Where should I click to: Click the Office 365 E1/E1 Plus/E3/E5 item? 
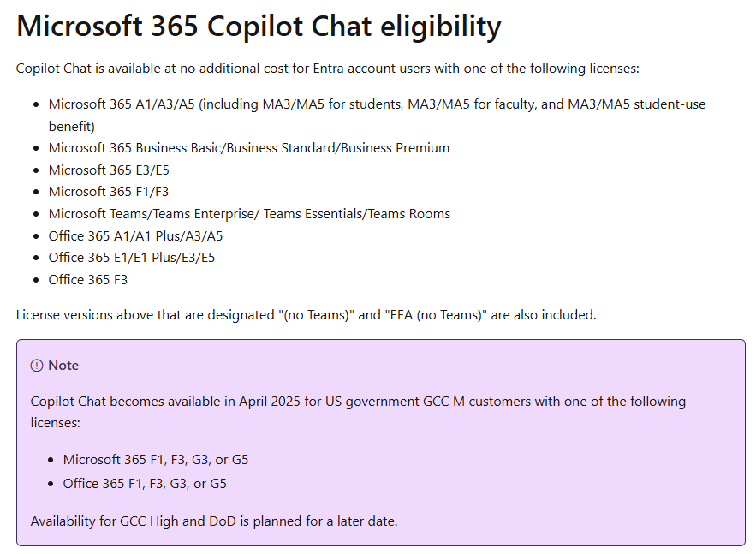tap(132, 258)
